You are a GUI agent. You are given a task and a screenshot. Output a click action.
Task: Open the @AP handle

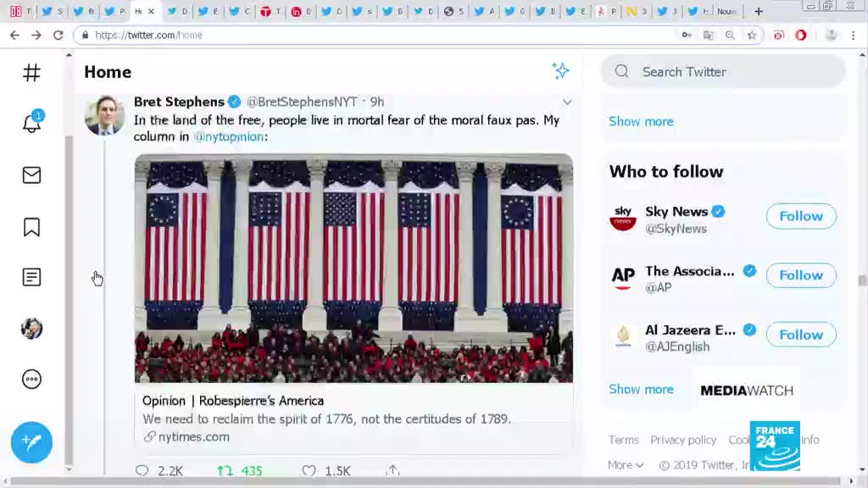tap(658, 287)
